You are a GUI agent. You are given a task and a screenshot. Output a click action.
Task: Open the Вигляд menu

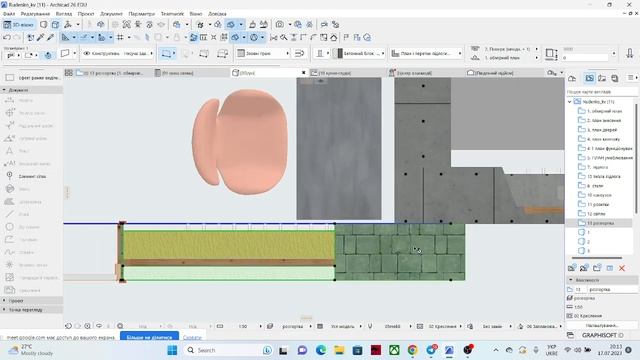pyautogui.click(x=64, y=13)
